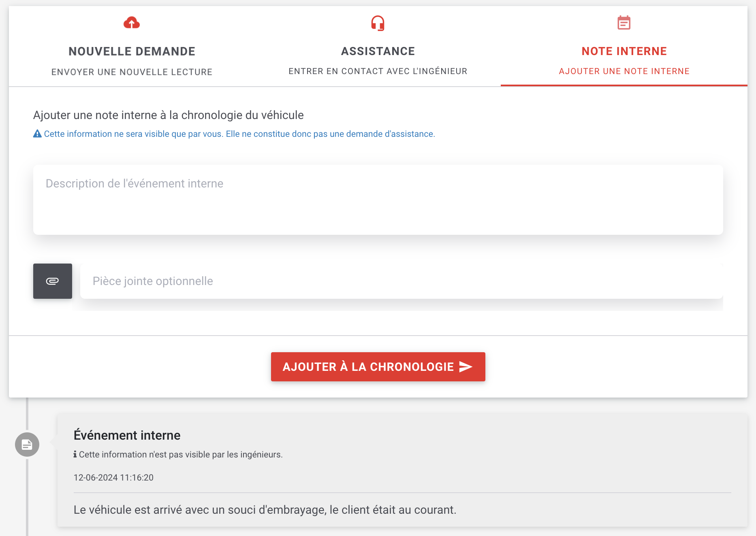The height and width of the screenshot is (536, 756).
Task: Click the paperclip attachment button
Action: point(53,281)
